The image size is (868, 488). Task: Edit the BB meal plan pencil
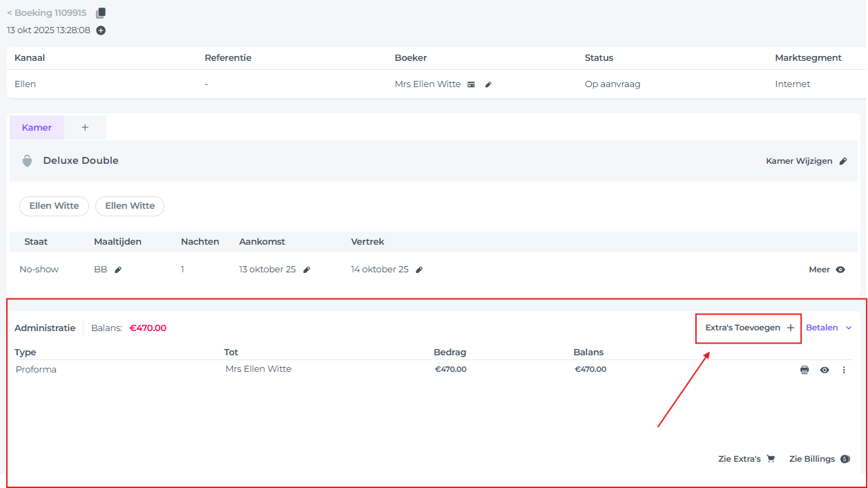[118, 270]
